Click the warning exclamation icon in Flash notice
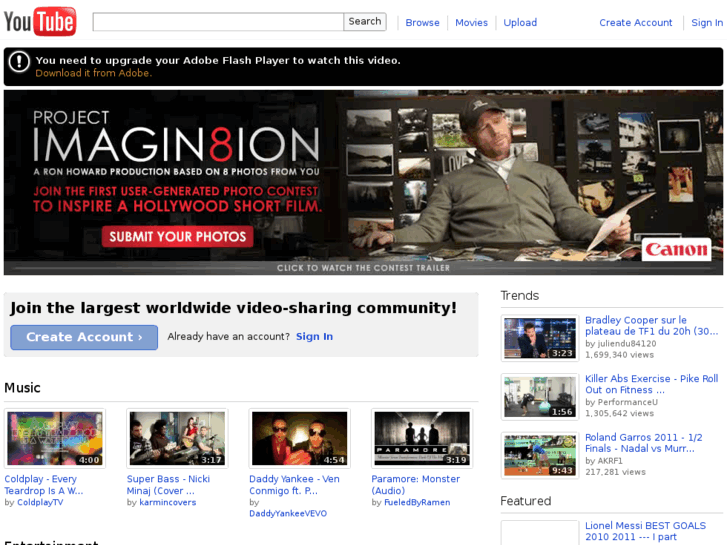 (x=19, y=62)
